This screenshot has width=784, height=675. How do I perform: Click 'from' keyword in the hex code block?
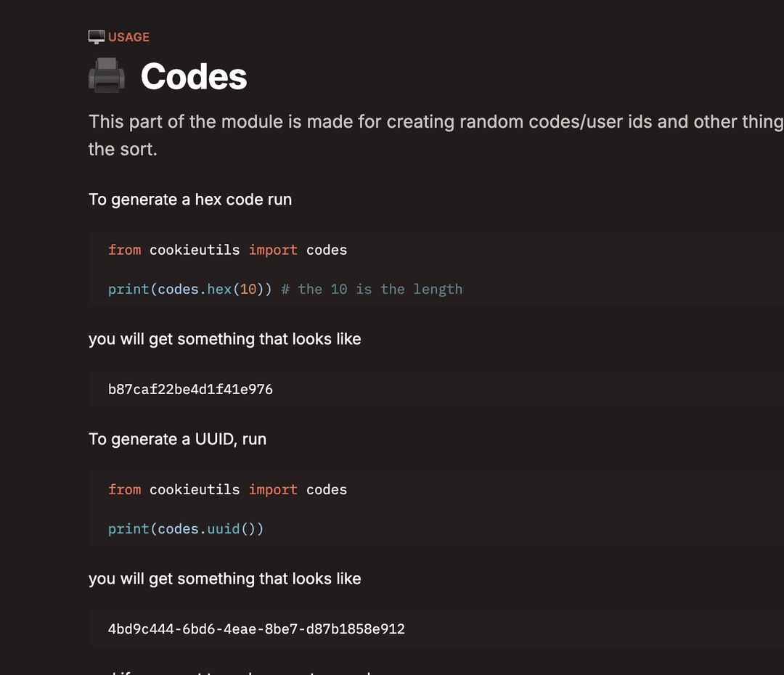pyautogui.click(x=124, y=250)
